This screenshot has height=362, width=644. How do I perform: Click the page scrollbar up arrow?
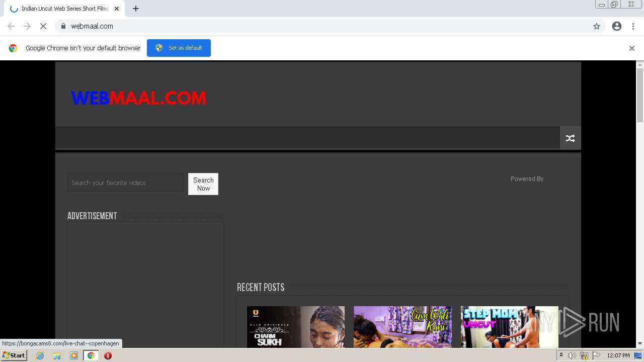[640, 64]
